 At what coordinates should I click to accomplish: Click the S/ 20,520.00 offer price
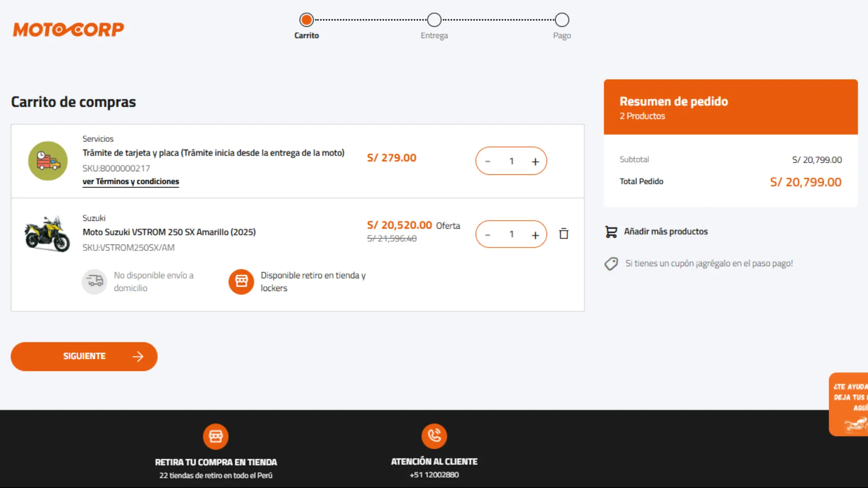pyautogui.click(x=400, y=225)
